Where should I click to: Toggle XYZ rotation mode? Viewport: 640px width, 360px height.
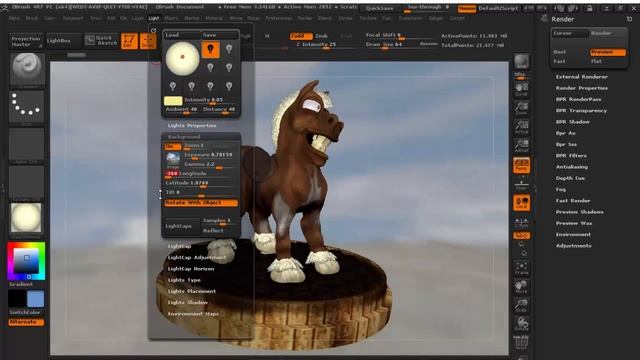[x=521, y=236]
